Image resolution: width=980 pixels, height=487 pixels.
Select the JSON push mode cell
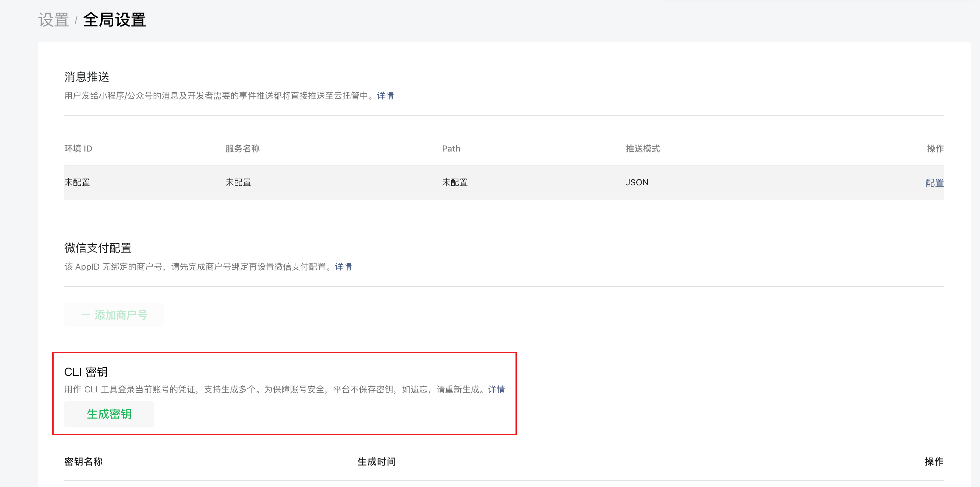tap(637, 182)
